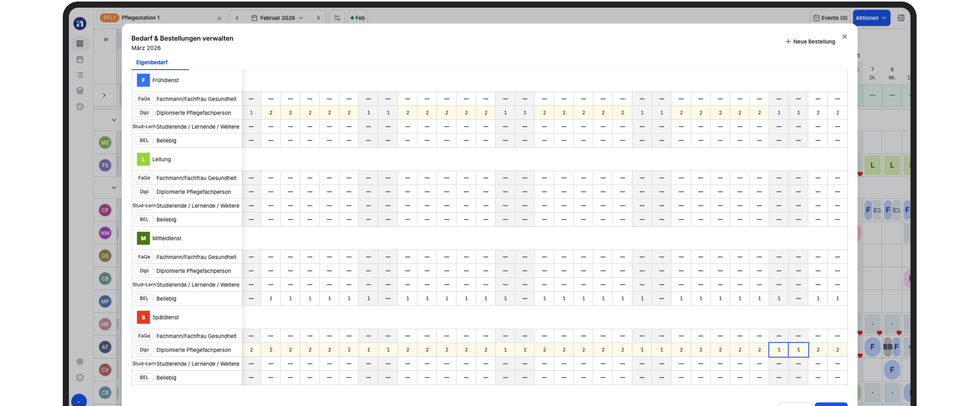The image size is (980, 406).
Task: Click März 2026 dialog subtitle
Action: pos(146,48)
